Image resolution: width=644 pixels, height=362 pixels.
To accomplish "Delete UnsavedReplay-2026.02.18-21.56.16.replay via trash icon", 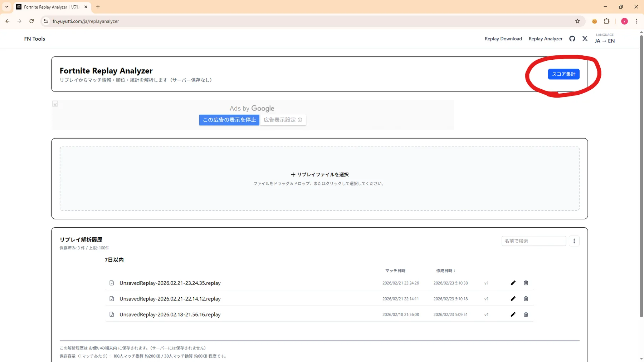I will tap(526, 314).
